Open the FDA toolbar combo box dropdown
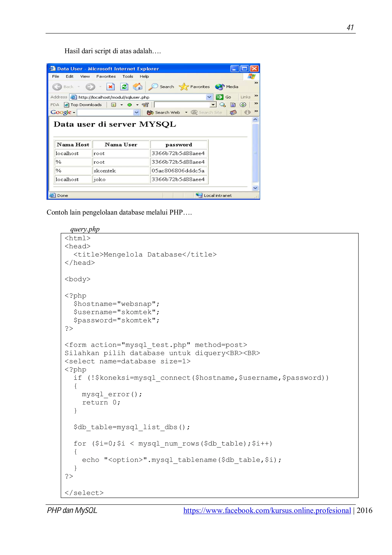The image size is (392, 555). click(x=213, y=105)
